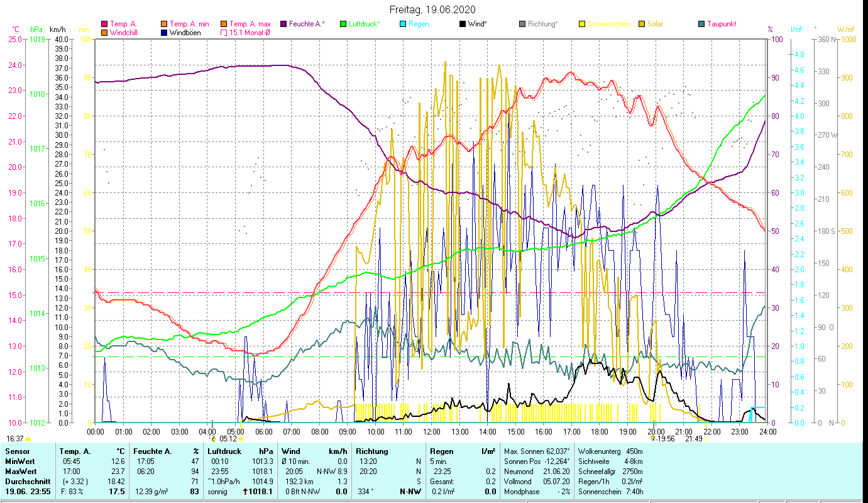Click the Sonnen Pos -12,264° entry
Screen dimensions: 868x503
point(537,462)
